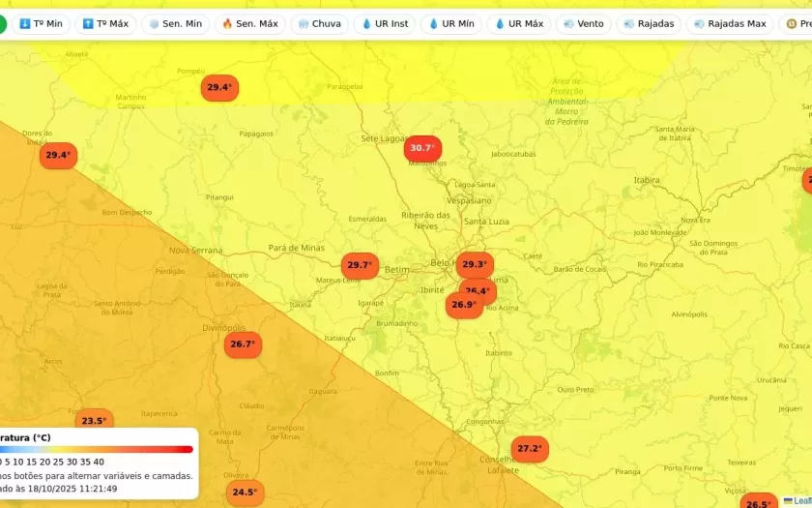The width and height of the screenshot is (812, 508).
Task: Enable the Vento wind layer
Action: point(583,23)
